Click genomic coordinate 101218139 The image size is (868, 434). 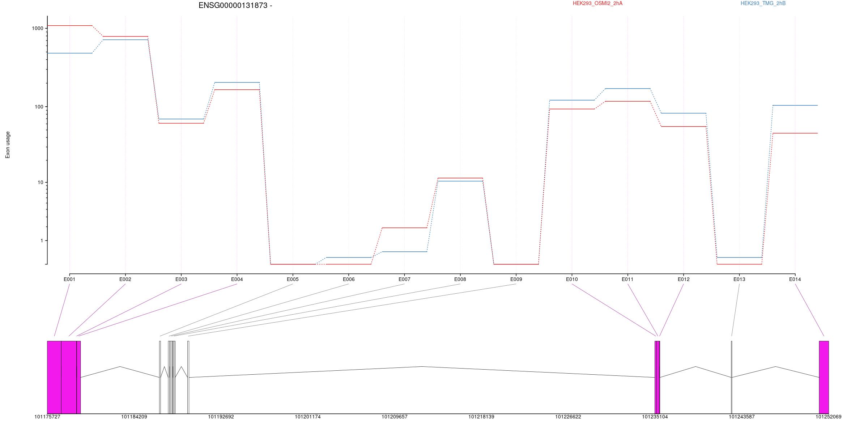(481, 417)
